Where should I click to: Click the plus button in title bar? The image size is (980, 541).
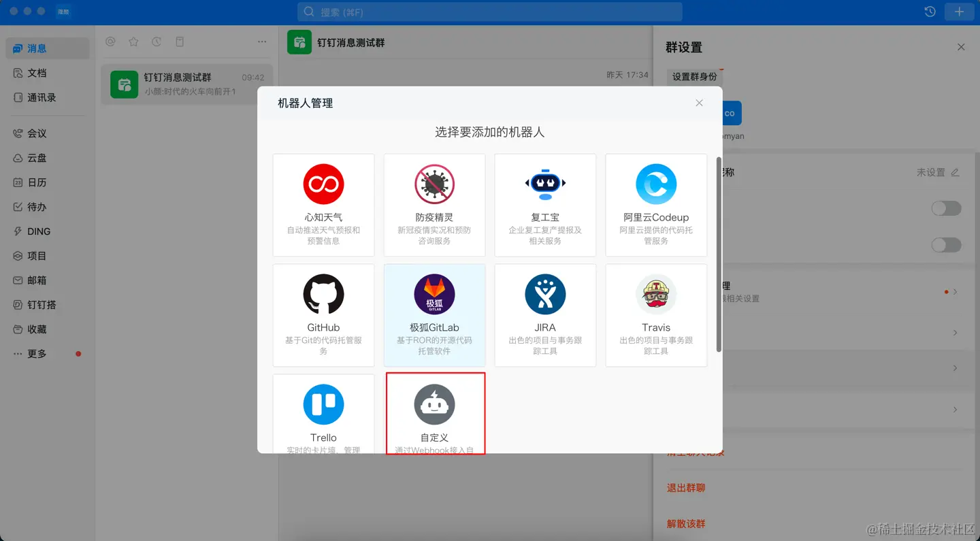[x=959, y=12]
